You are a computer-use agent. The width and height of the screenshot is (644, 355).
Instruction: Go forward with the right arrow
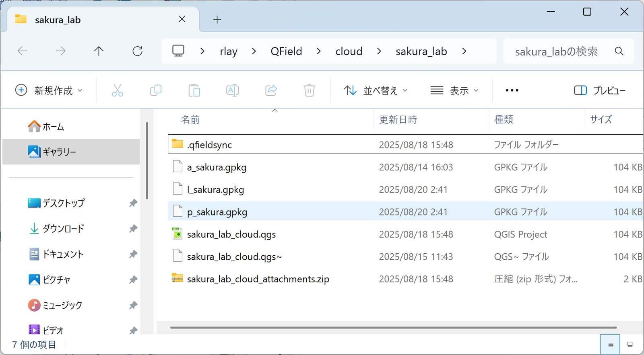coord(61,51)
